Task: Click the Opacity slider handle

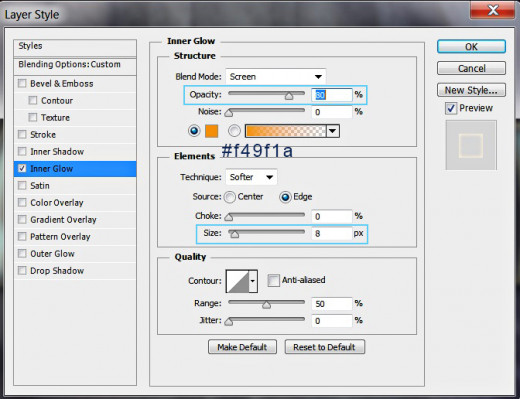Action: 289,96
